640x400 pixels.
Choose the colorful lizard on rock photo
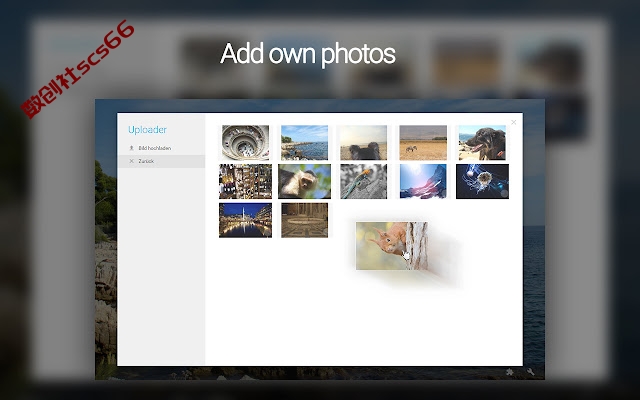point(364,181)
